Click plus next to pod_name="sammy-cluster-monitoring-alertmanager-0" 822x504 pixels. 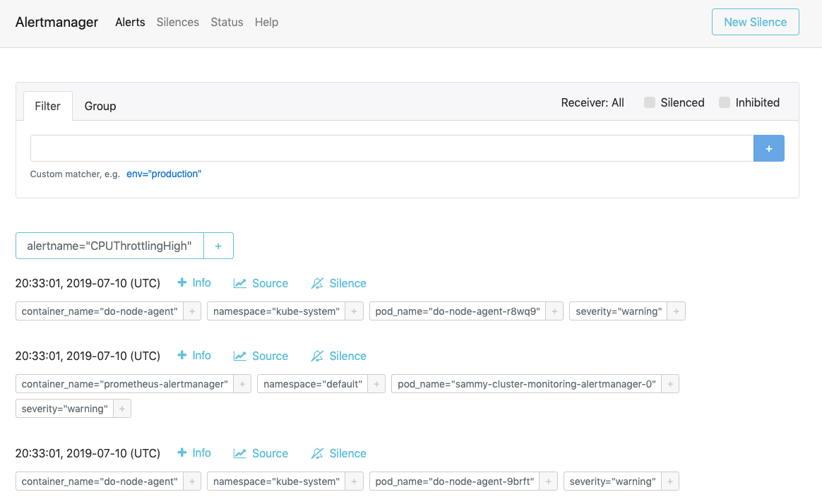670,384
